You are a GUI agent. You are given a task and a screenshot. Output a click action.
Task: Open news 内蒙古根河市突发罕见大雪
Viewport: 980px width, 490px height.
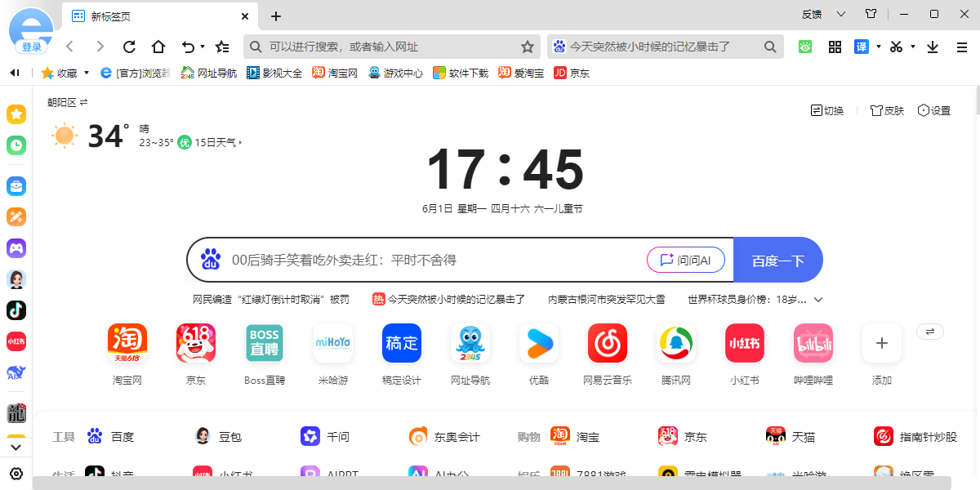[x=606, y=300]
